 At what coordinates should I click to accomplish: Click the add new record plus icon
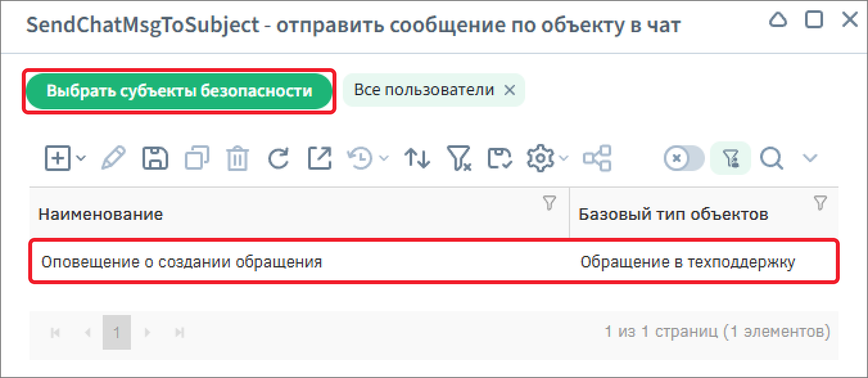click(58, 157)
